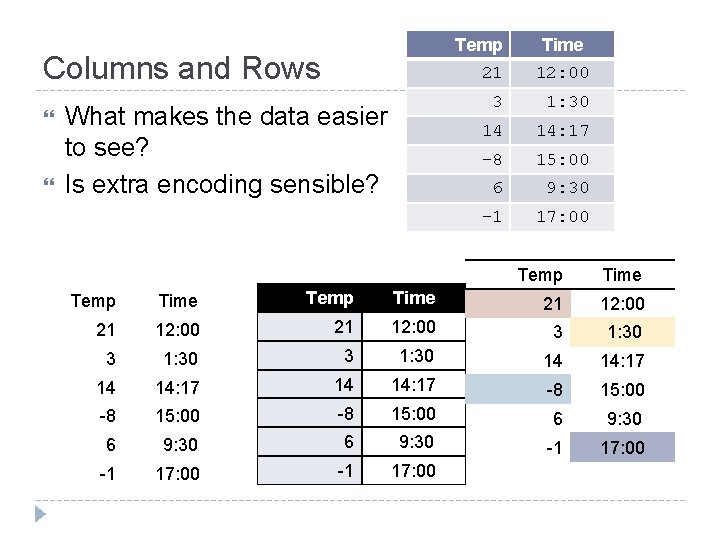Click the blue Time header in top table
The height and width of the screenshot is (540, 720).
tap(562, 44)
